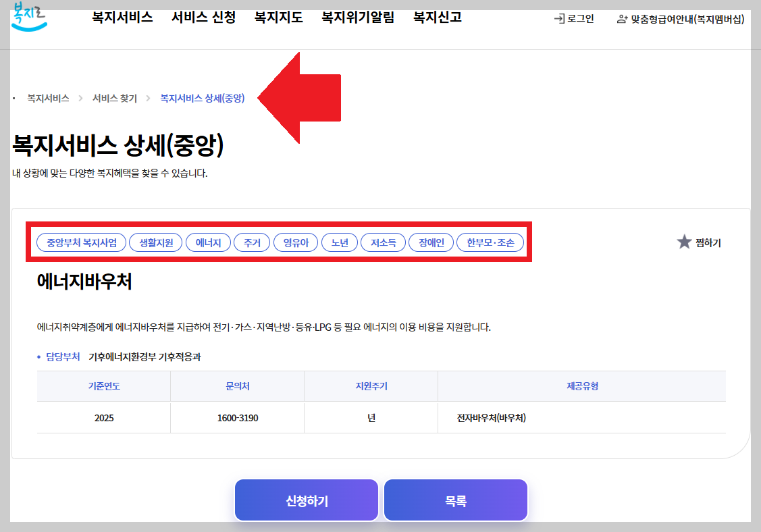Open the 복지서비스 menu
Screen dimensions: 761x532
point(121,18)
